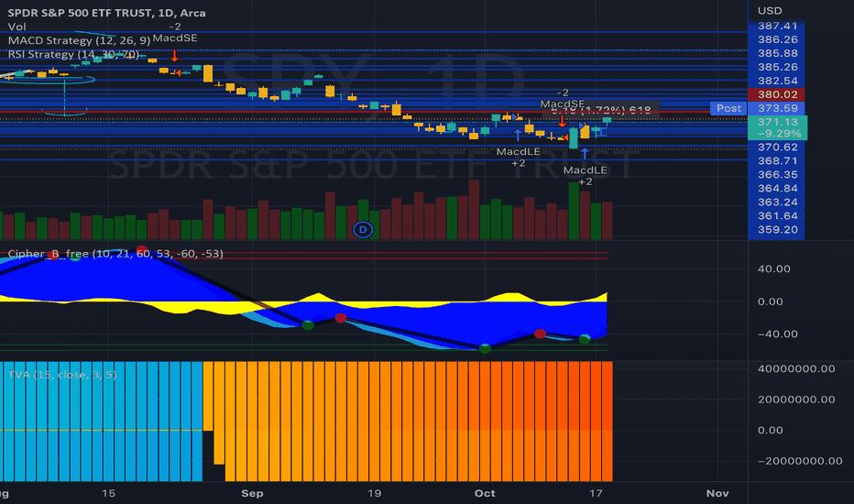Click the 387.41 price level label
Image resolution: width=854 pixels, height=504 pixels.
[777, 26]
